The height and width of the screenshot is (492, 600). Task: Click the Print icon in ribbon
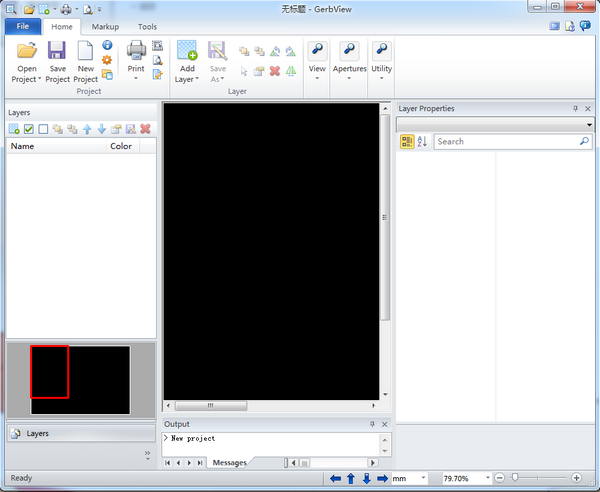click(136, 52)
